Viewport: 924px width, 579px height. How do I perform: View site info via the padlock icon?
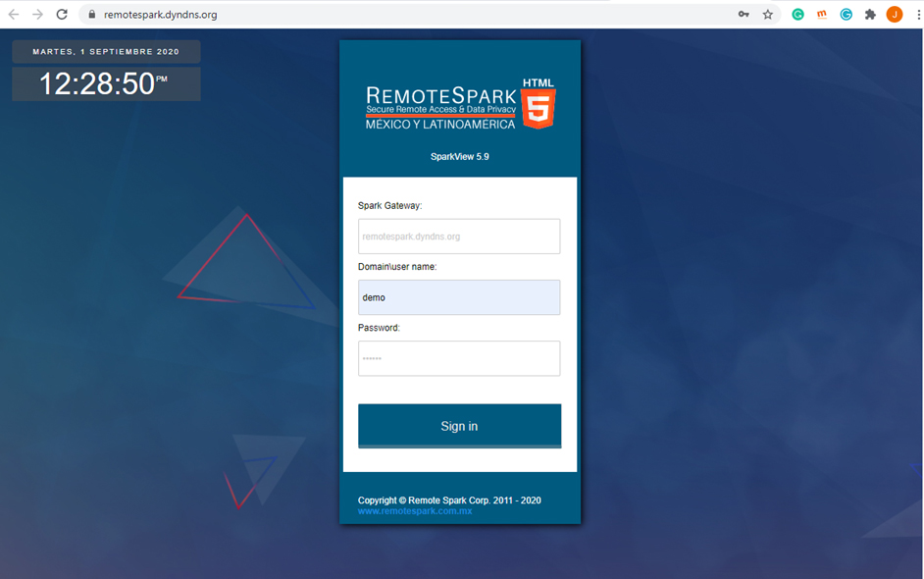[x=91, y=15]
